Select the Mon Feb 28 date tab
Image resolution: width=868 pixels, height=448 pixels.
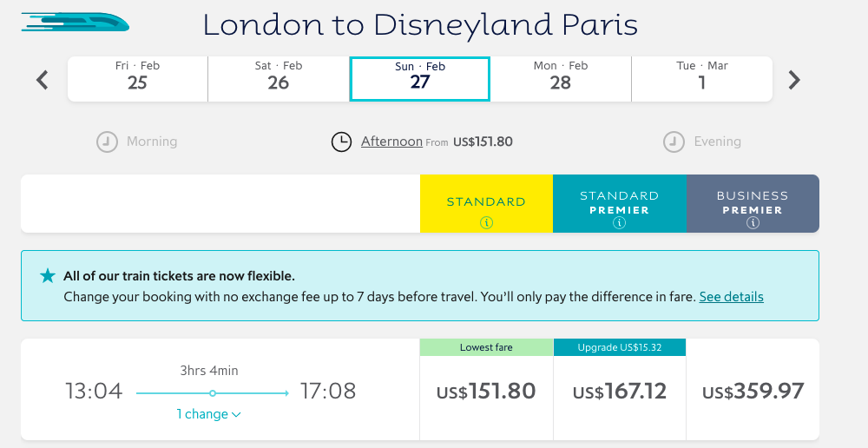click(561, 78)
